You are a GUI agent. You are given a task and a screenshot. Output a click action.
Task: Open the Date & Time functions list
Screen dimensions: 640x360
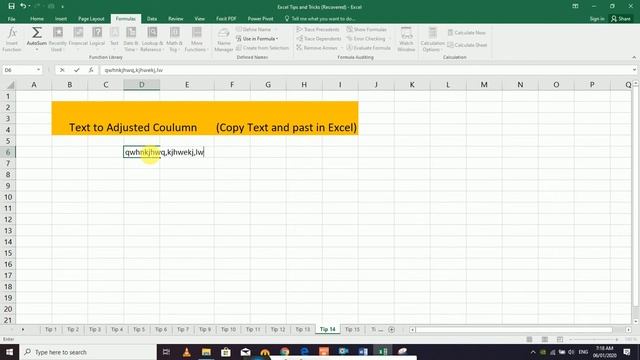pos(131,39)
